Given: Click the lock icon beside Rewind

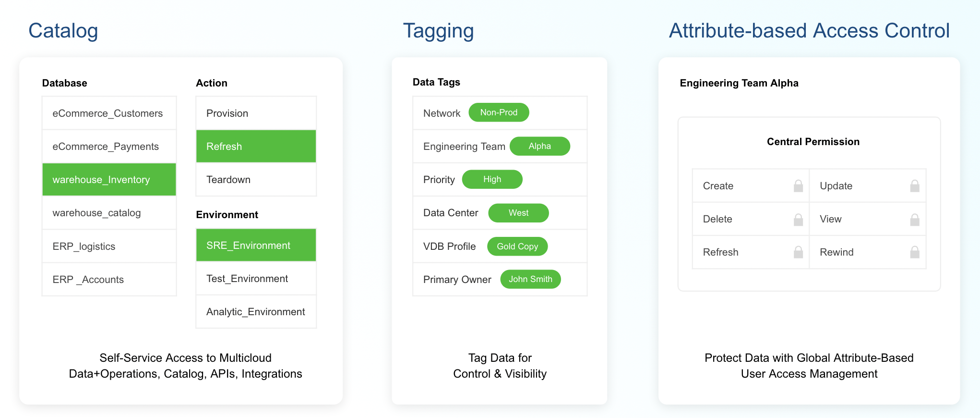Looking at the screenshot, I should pyautogui.click(x=915, y=252).
